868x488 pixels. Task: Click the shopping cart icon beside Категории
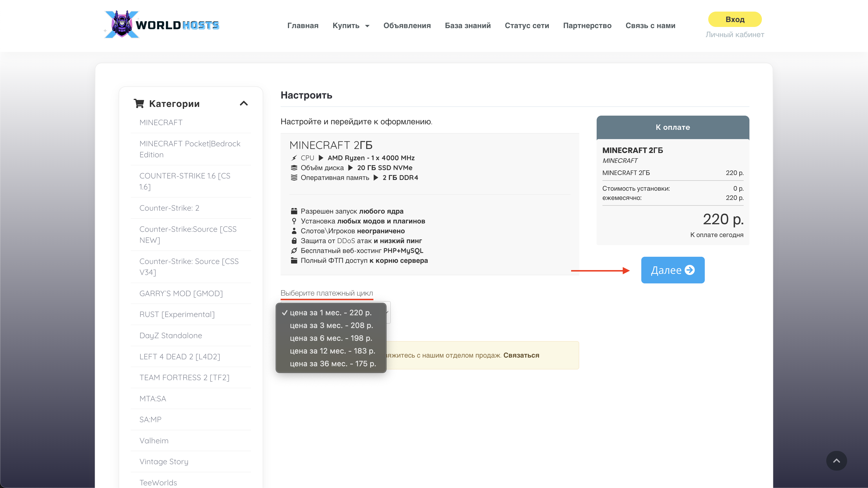139,103
